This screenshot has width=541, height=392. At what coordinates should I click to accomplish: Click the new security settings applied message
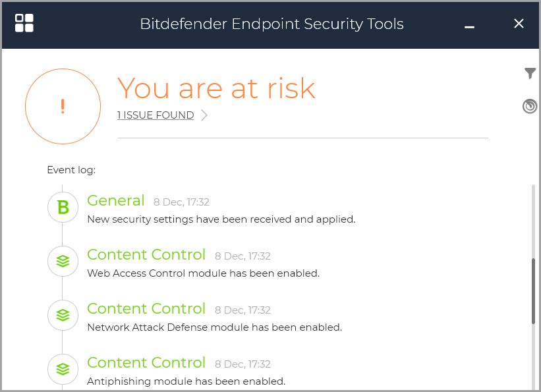coord(221,219)
